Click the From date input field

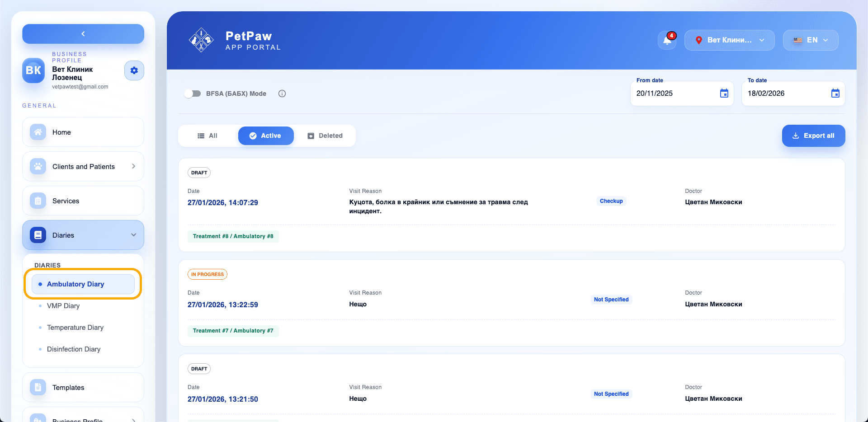coord(682,94)
